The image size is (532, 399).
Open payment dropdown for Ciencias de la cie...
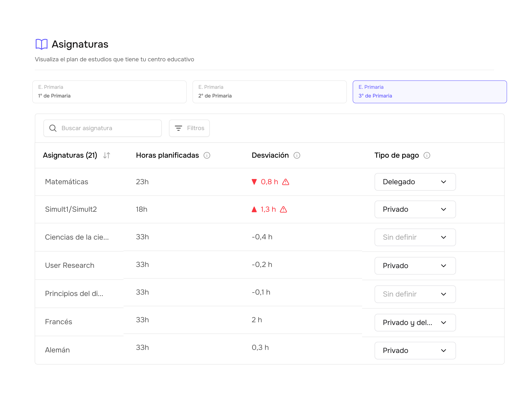(415, 237)
